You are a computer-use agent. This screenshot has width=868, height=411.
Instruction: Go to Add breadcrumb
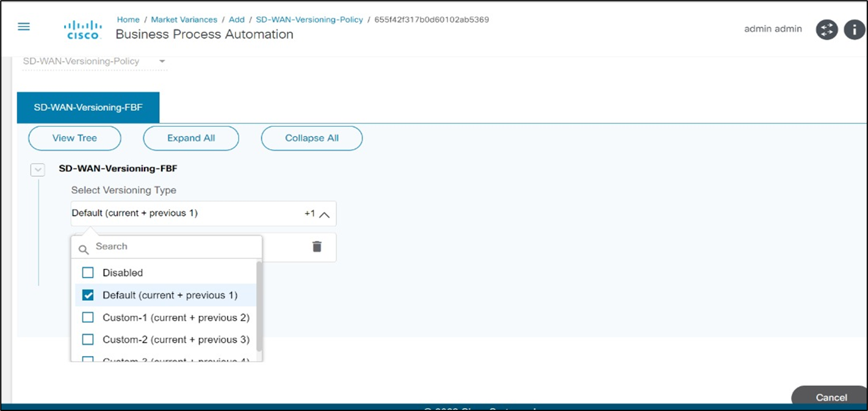pyautogui.click(x=236, y=20)
